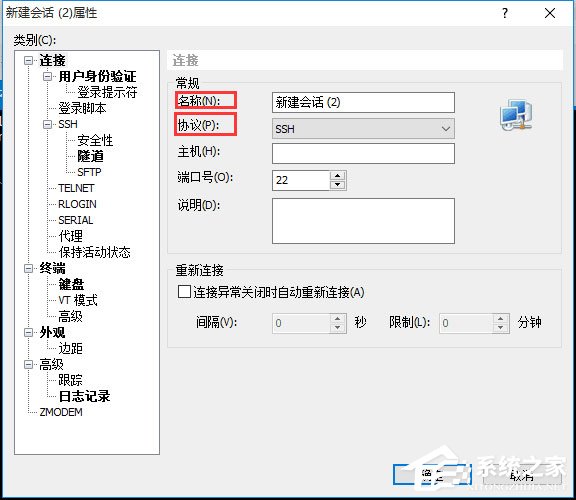The height and width of the screenshot is (500, 576).
Task: Decrease the interval seconds spinner
Action: 338,328
